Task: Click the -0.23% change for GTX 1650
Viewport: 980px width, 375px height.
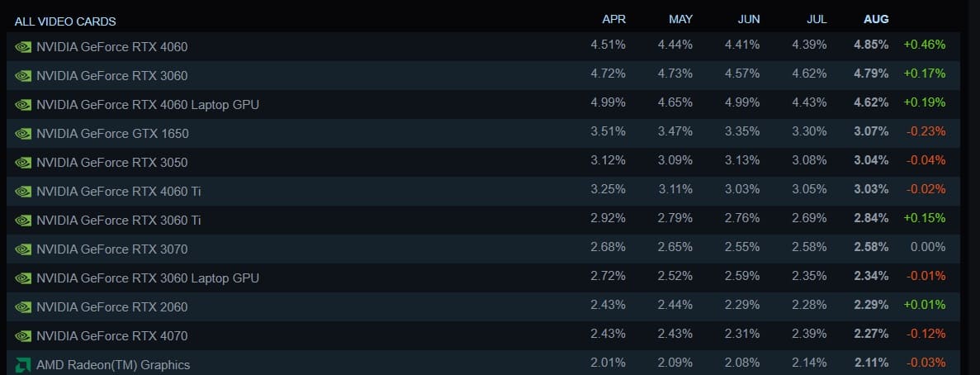Action: click(925, 132)
